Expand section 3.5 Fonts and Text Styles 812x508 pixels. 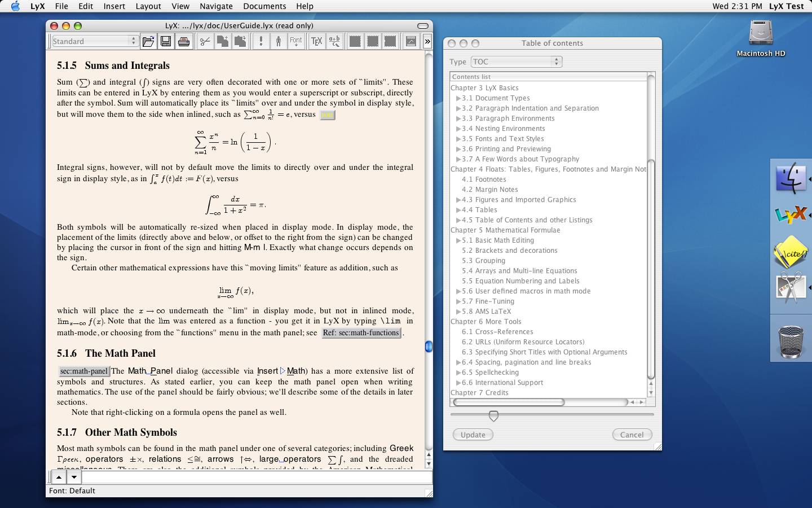(458, 139)
